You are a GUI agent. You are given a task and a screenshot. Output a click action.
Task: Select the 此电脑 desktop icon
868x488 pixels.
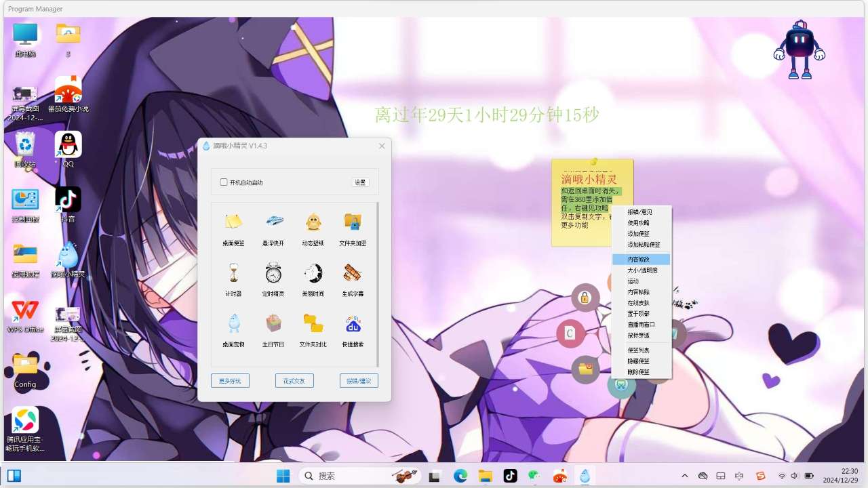coord(26,40)
